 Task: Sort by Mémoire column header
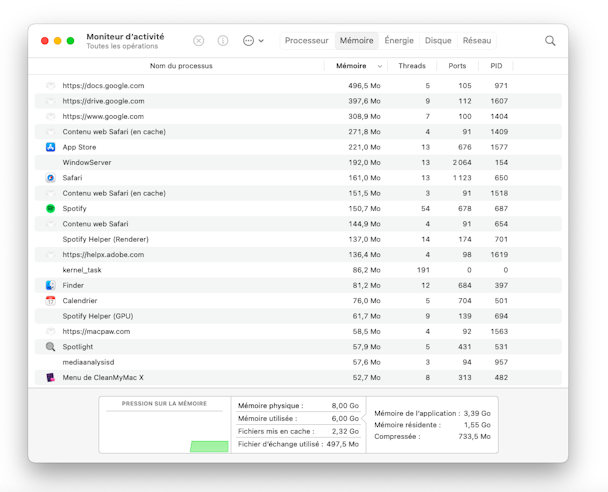[351, 66]
